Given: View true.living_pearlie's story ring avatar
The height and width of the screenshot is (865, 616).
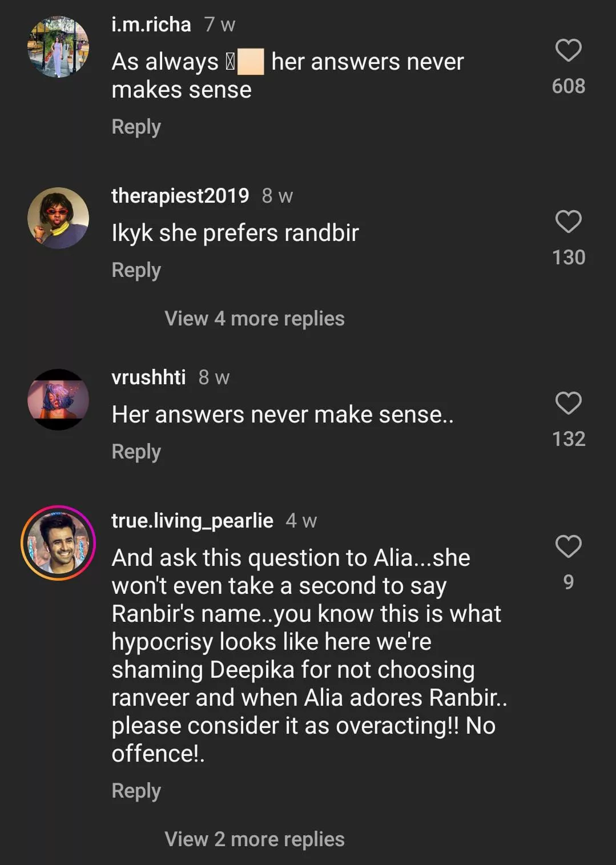Looking at the screenshot, I should pyautogui.click(x=58, y=543).
